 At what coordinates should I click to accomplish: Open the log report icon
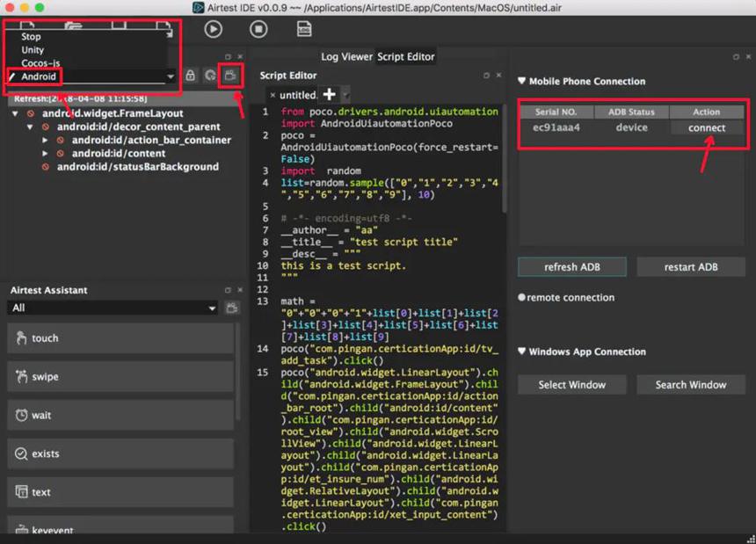tap(304, 29)
